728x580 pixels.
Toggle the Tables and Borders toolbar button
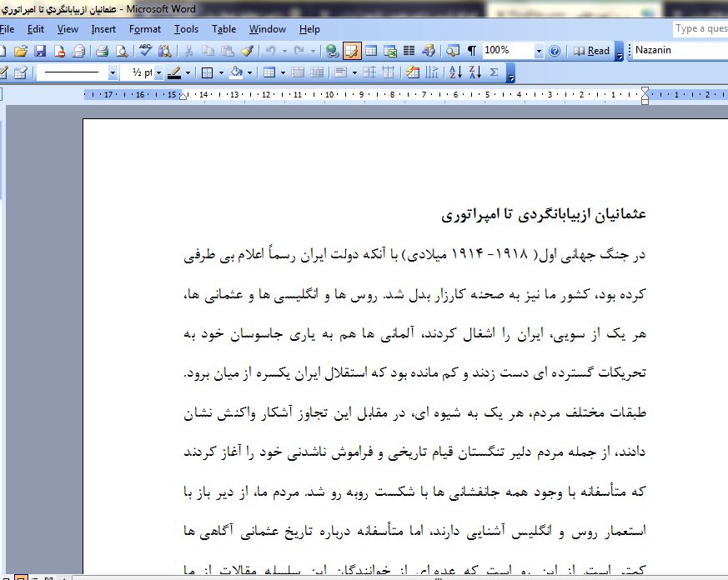[x=352, y=51]
